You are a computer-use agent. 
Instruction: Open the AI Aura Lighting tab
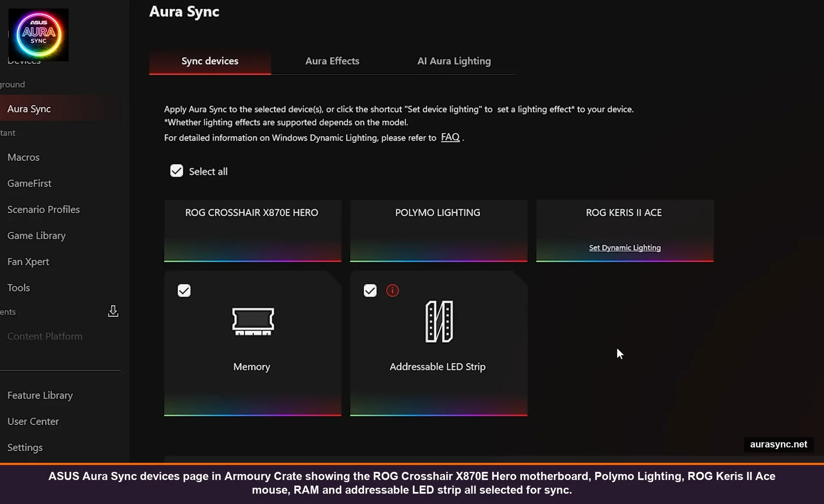[x=454, y=61]
